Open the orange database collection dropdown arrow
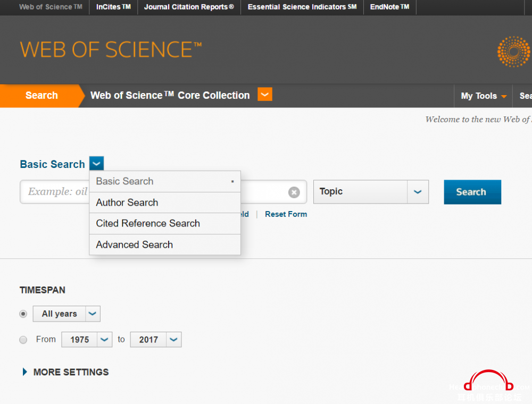This screenshot has width=532, height=404. (264, 94)
